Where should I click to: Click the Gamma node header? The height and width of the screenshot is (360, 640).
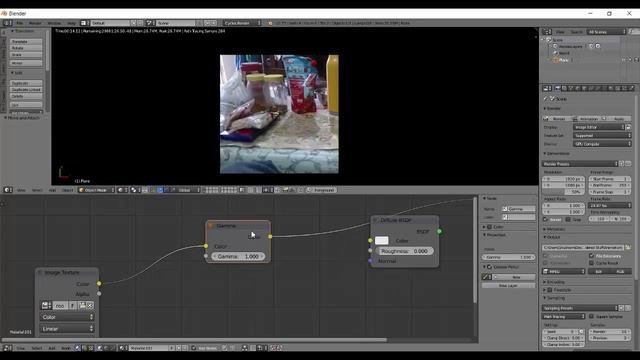(x=238, y=226)
